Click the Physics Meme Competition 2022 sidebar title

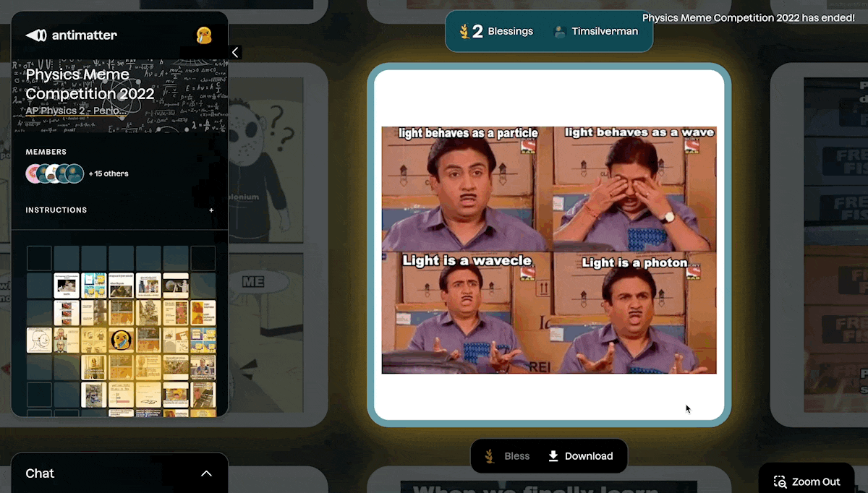coord(90,84)
